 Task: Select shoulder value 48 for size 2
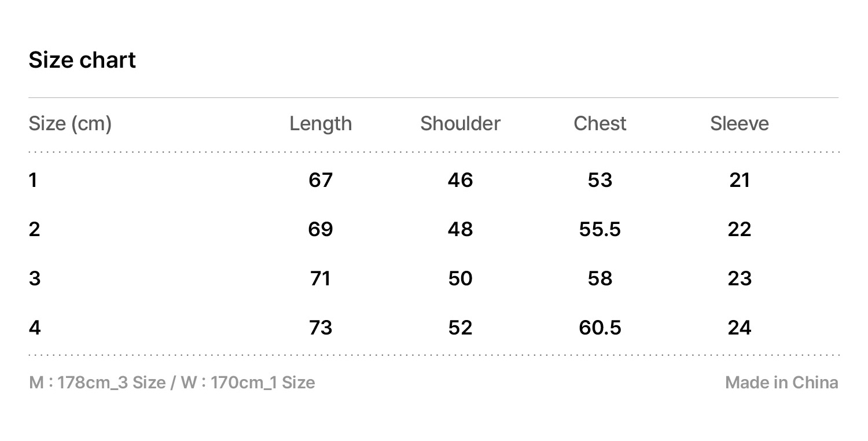tap(460, 229)
